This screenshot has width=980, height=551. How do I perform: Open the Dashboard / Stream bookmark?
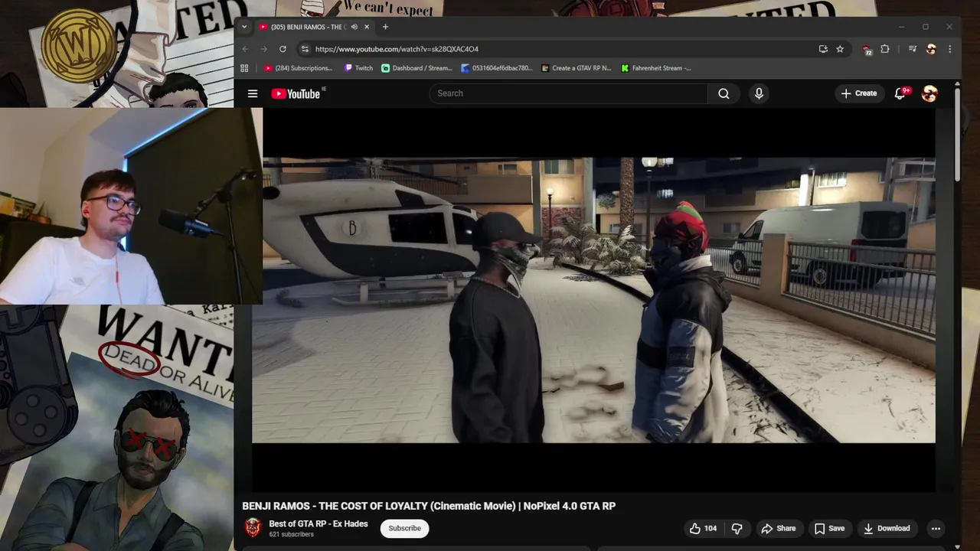[x=417, y=68]
